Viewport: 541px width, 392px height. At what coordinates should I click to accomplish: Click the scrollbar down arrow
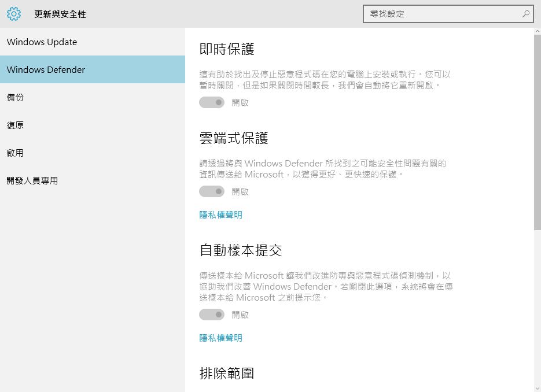[x=537, y=389]
